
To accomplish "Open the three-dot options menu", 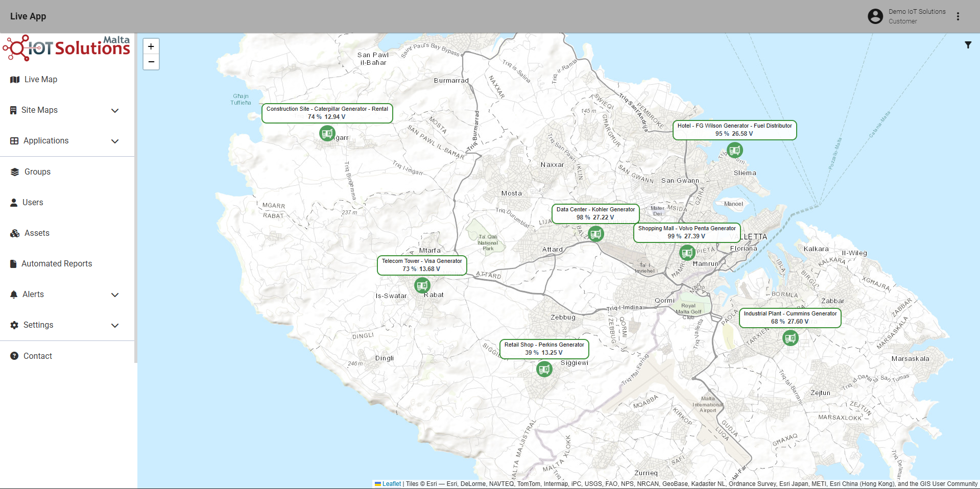I will 958,16.
